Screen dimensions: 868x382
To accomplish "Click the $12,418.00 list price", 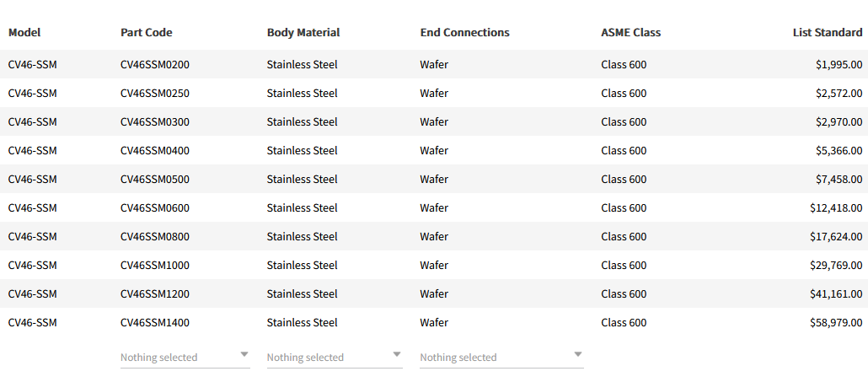I will (x=836, y=208).
